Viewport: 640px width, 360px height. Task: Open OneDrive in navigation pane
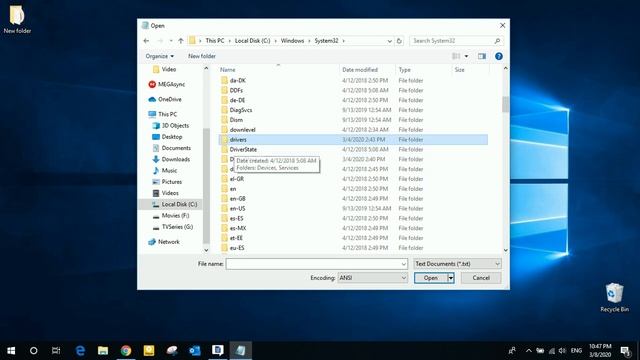coord(165,99)
